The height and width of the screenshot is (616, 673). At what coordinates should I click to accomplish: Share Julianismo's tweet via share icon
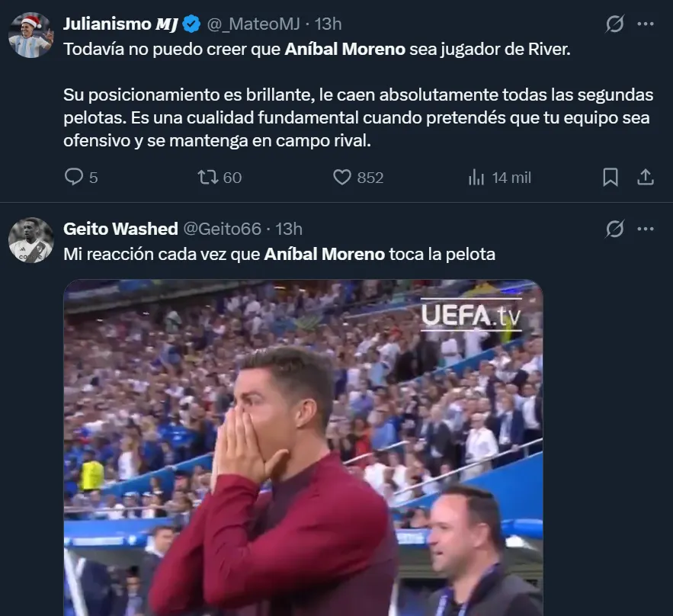coord(645,178)
